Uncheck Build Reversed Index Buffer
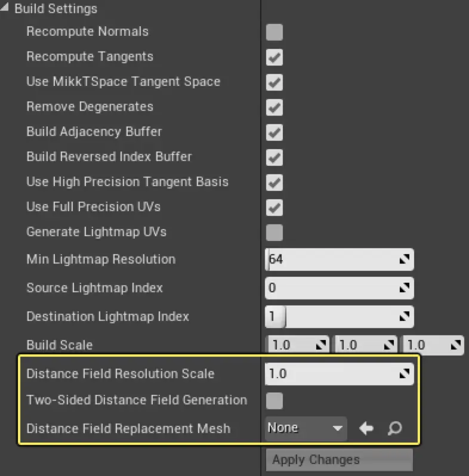Screen dimensions: 469x476 [x=274, y=157]
